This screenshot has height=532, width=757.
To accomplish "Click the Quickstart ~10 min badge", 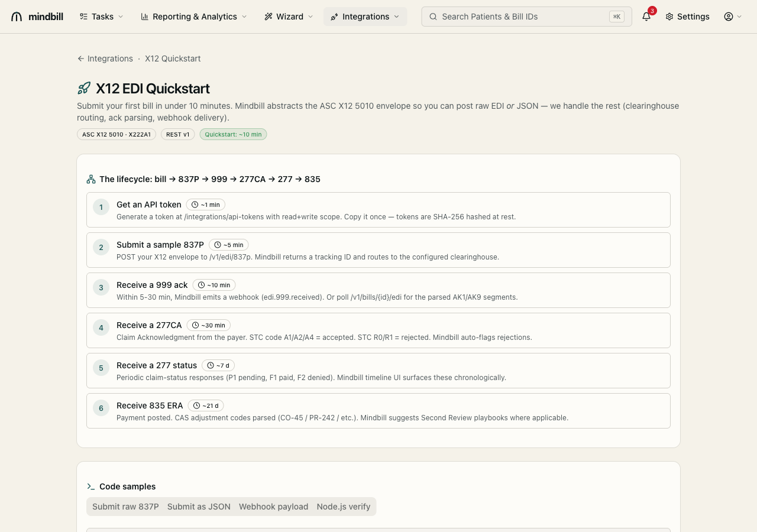I will click(x=233, y=134).
